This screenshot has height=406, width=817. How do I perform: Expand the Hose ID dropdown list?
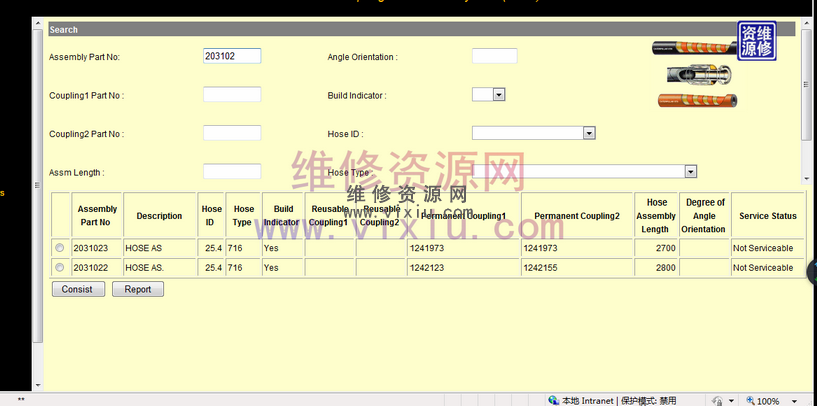[589, 133]
